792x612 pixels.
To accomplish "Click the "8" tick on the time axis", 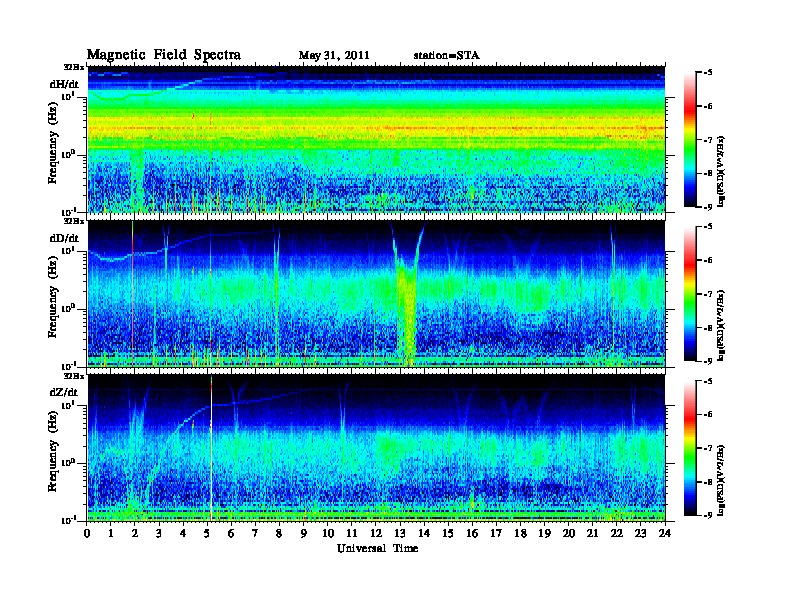I will click(279, 534).
